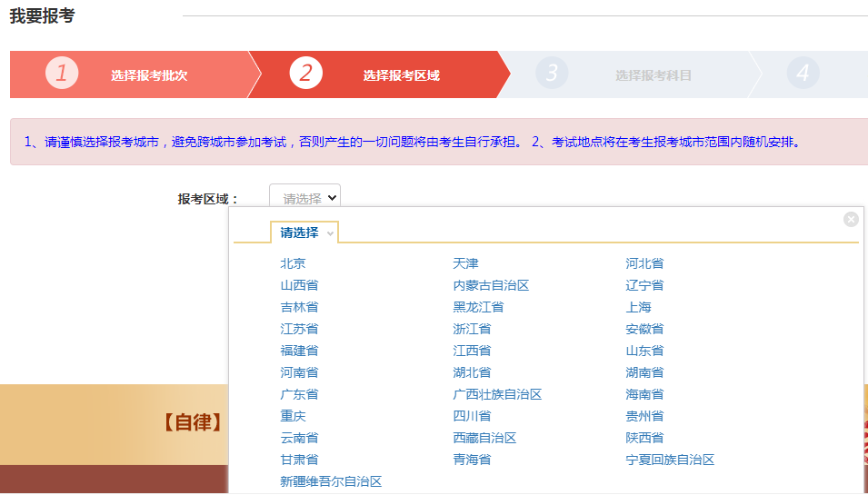Select 北京 from region list
The width and height of the screenshot is (868, 495).
pyautogui.click(x=293, y=263)
